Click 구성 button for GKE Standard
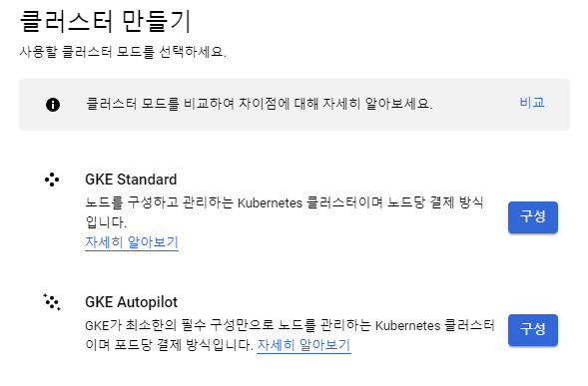Viewport: 588px width, 386px height. (x=533, y=217)
